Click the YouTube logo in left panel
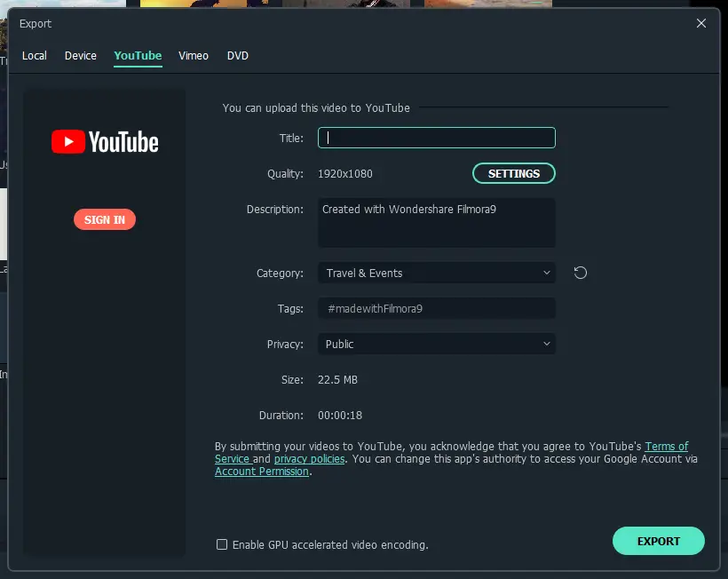 pyautogui.click(x=105, y=142)
